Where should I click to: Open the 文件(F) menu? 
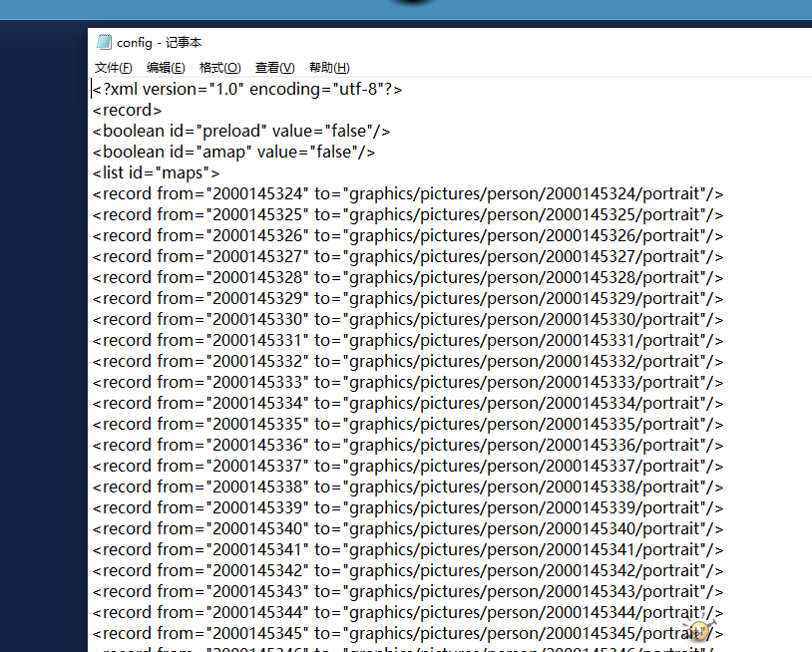pos(113,68)
